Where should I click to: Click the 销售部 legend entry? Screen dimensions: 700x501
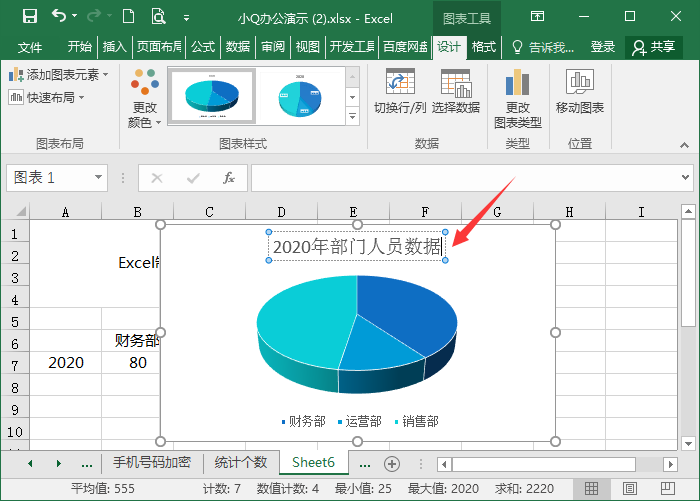[417, 421]
